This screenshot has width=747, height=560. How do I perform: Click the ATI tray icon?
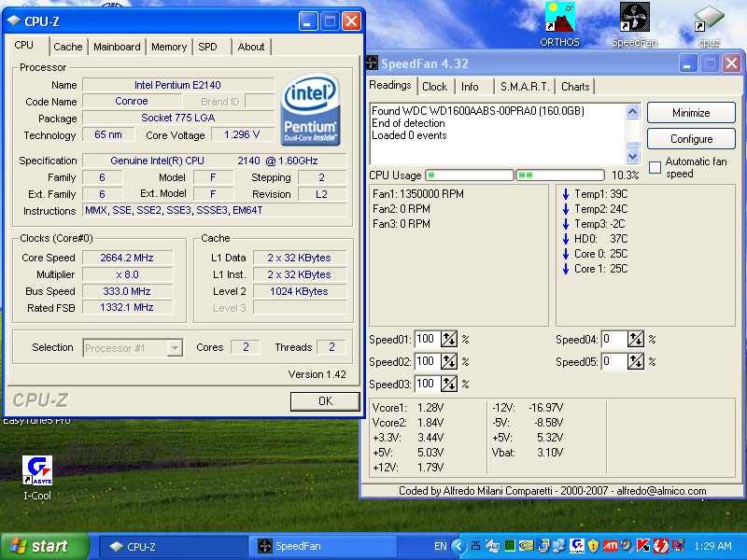pyautogui.click(x=611, y=546)
